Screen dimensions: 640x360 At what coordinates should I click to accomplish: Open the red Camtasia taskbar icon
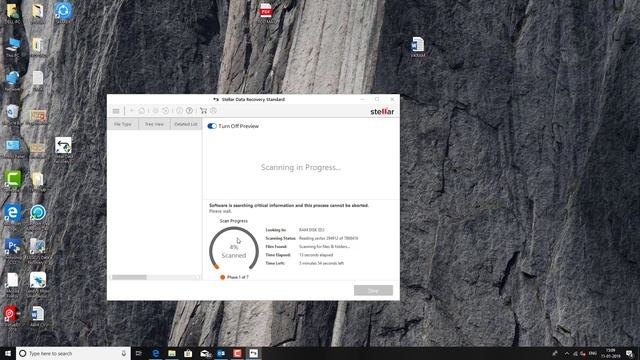point(237,353)
